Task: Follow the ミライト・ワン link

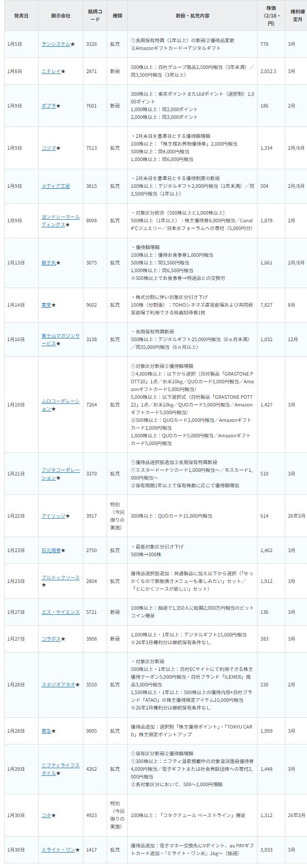Action: [58, 850]
